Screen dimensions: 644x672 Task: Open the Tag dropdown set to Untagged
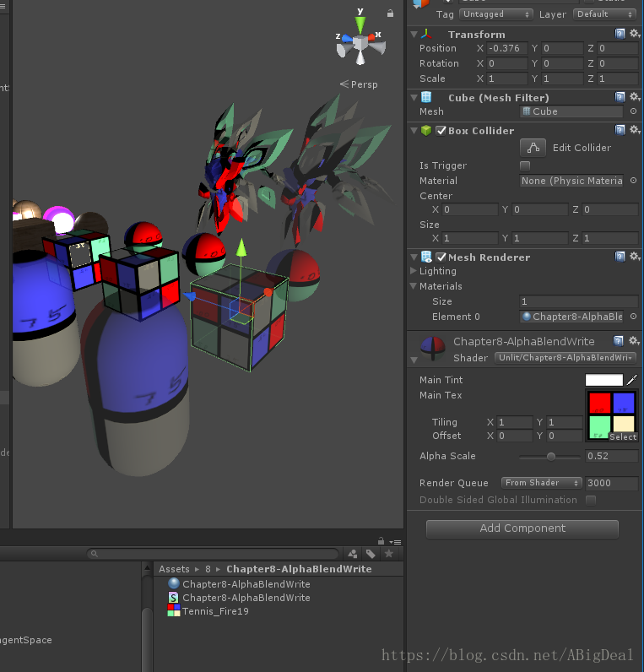pos(496,14)
